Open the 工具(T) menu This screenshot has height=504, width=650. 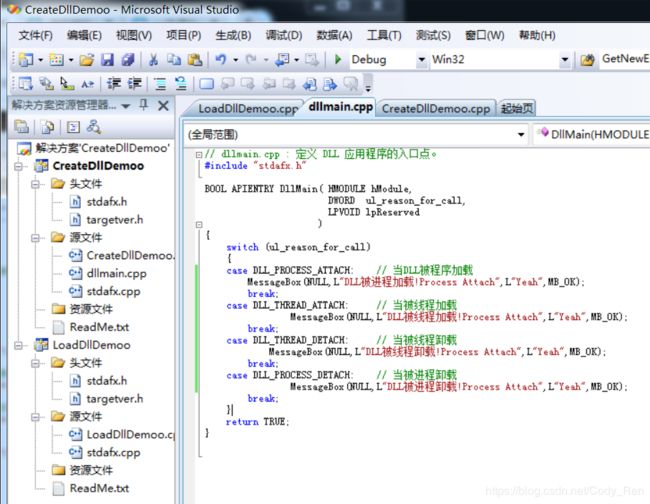point(384,36)
